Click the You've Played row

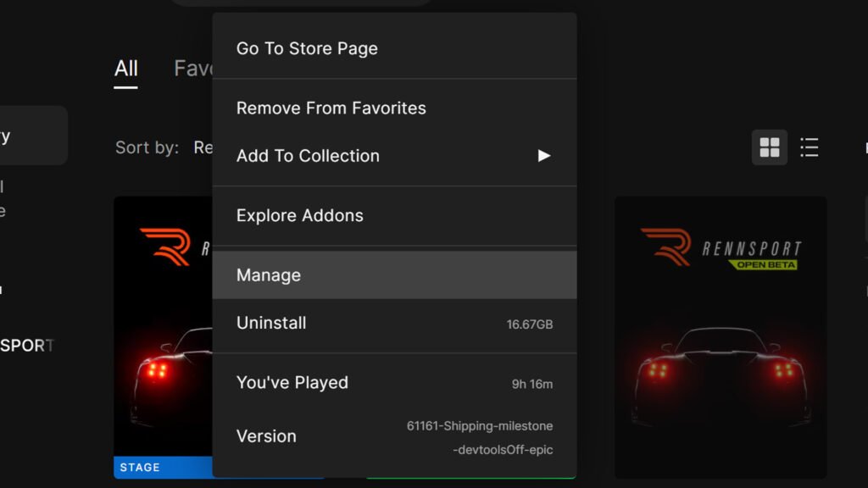coord(394,382)
